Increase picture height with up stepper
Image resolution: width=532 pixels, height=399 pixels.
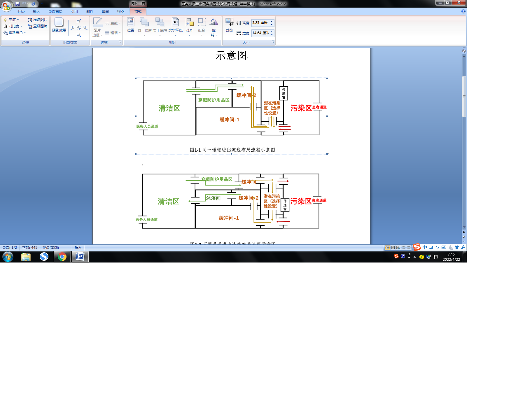(x=272, y=21)
